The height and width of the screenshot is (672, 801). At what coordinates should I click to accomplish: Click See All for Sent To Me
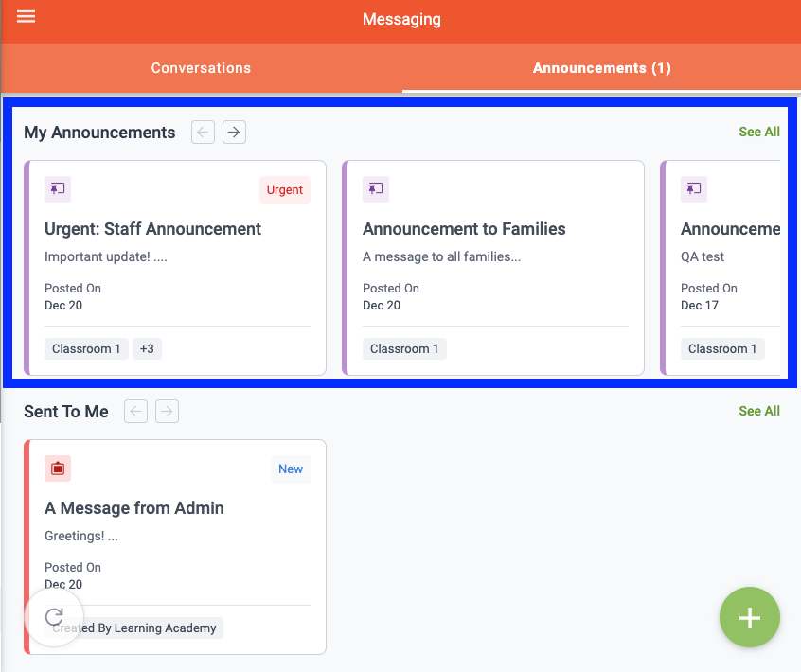(x=758, y=411)
